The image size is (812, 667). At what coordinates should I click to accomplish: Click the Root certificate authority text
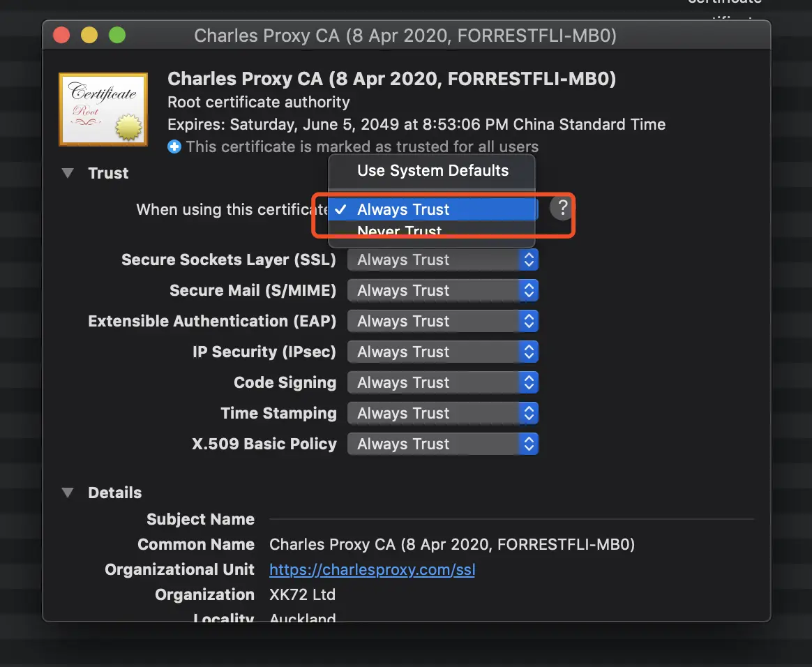point(258,102)
